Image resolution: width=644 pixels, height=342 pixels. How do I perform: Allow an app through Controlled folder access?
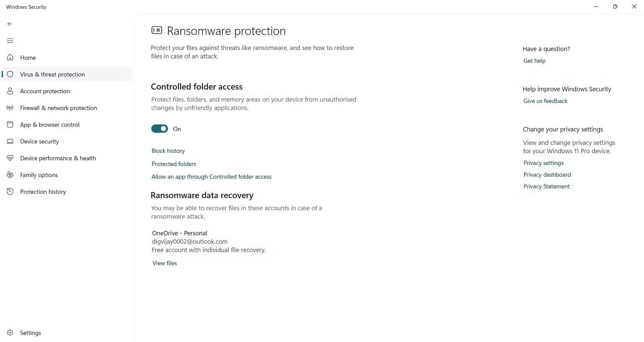[212, 176]
